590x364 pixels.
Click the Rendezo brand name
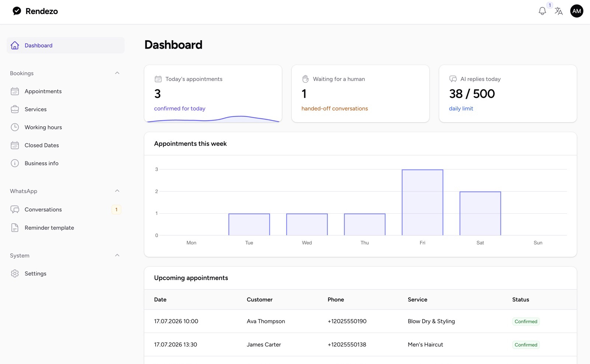tap(42, 11)
